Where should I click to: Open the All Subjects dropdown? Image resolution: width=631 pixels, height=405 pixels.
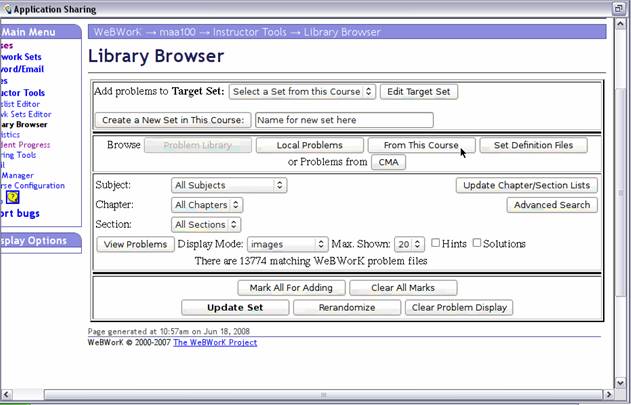coord(229,185)
